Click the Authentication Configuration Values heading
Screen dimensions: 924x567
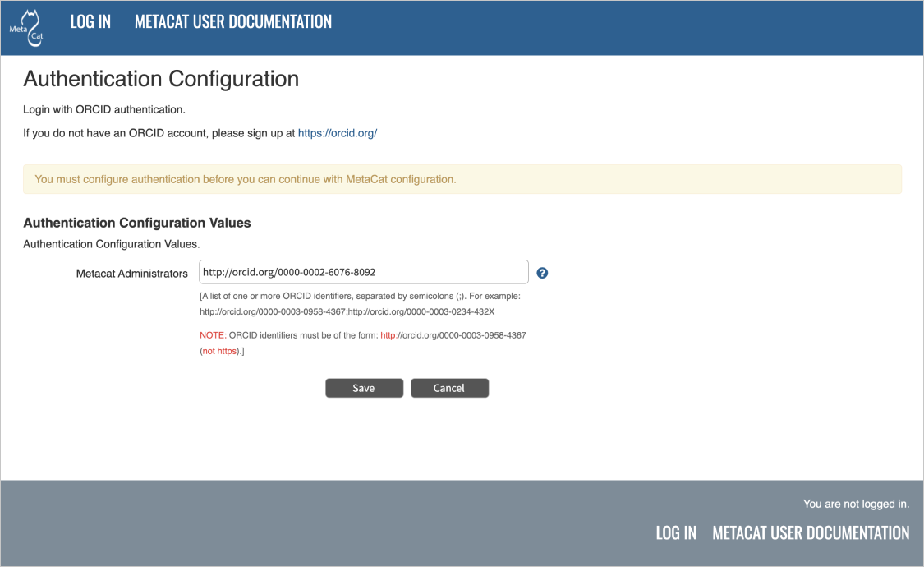(136, 223)
